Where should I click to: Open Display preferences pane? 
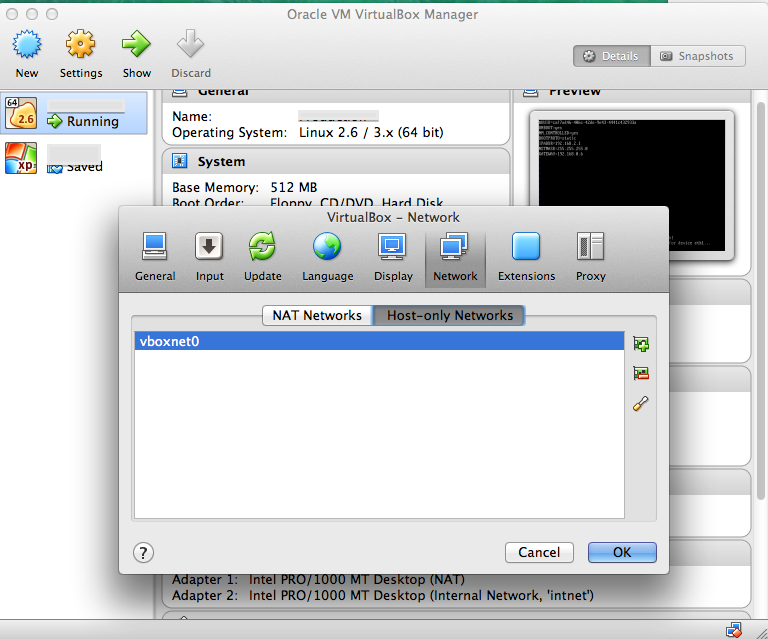coord(393,258)
